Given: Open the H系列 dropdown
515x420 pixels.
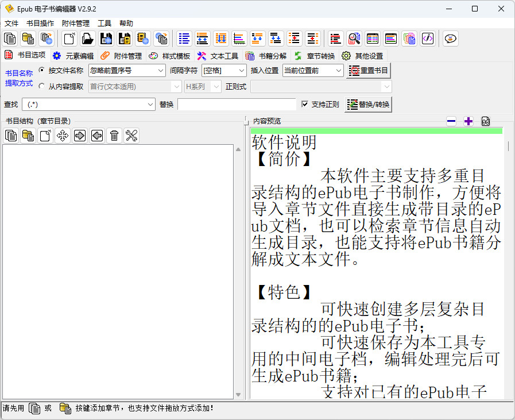Looking at the screenshot, I should [203, 87].
